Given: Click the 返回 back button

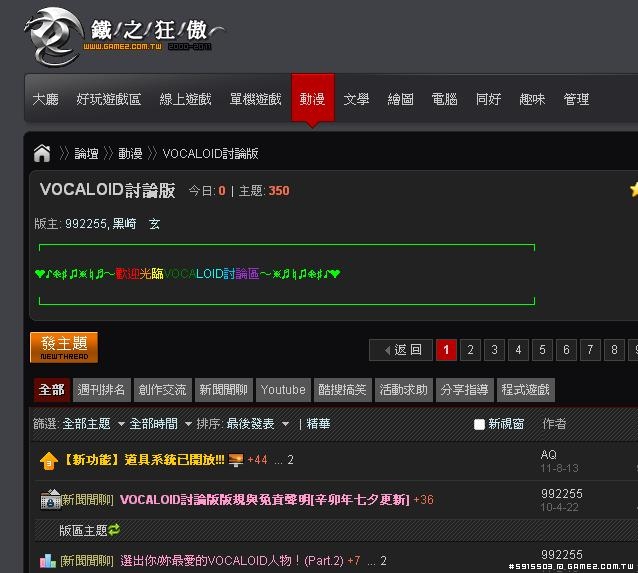Looking at the screenshot, I should click(401, 350).
